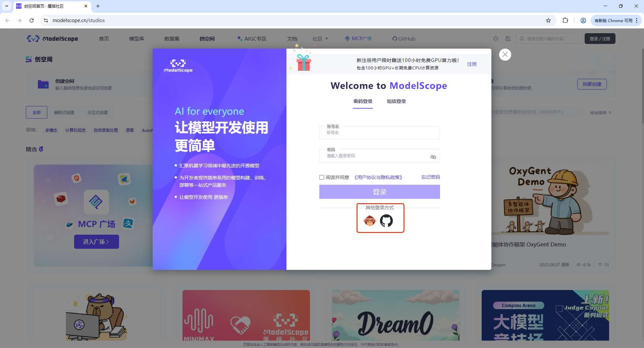The image size is (644, 348).
Task: Click the 账号名 input field
Action: [x=380, y=133]
